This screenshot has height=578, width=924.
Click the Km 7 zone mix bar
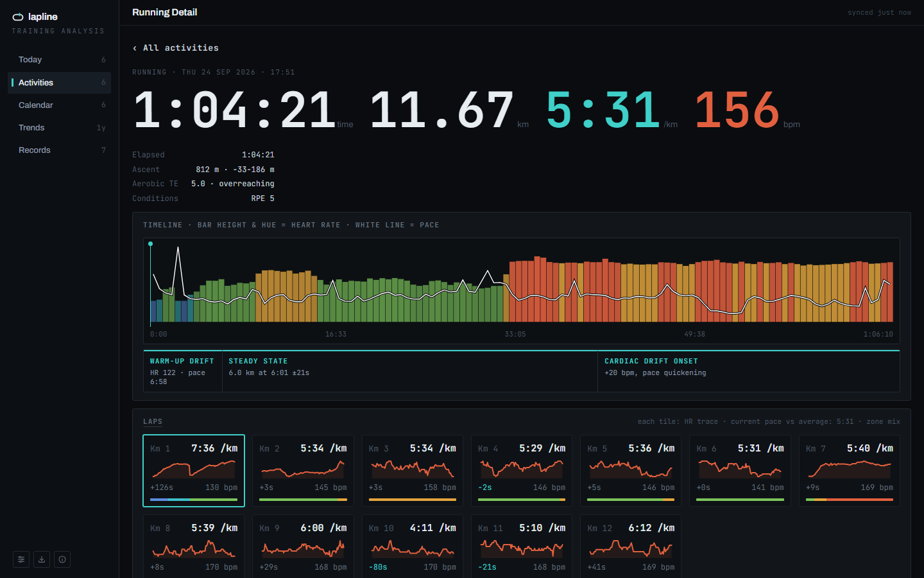tap(850, 499)
